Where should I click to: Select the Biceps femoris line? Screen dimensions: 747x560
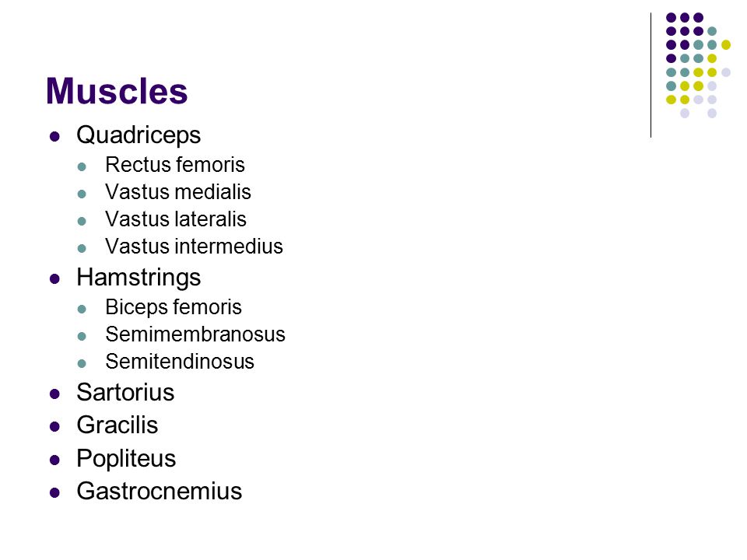pyautogui.click(x=174, y=307)
